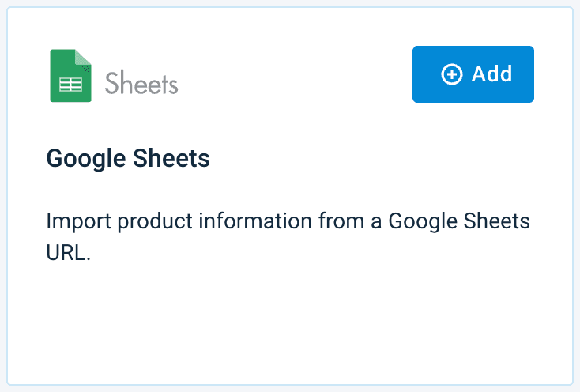
Task: Select the Google Sheets heading
Action: coord(128,158)
